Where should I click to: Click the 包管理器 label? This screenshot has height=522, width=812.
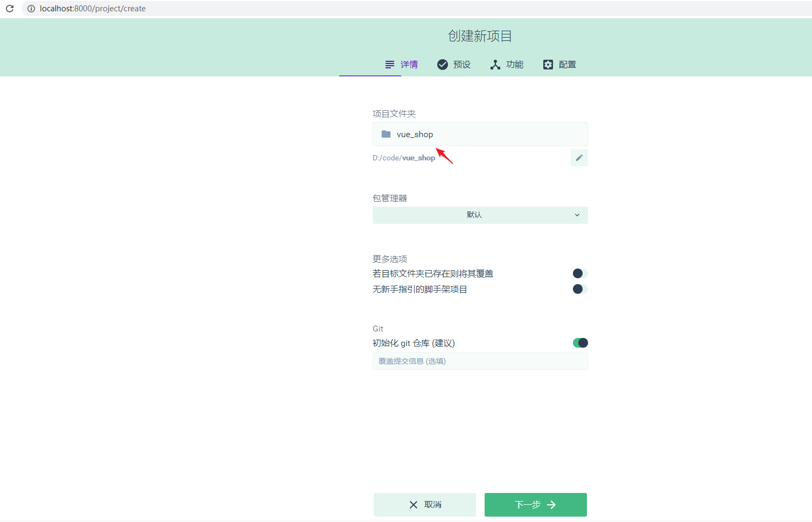390,198
